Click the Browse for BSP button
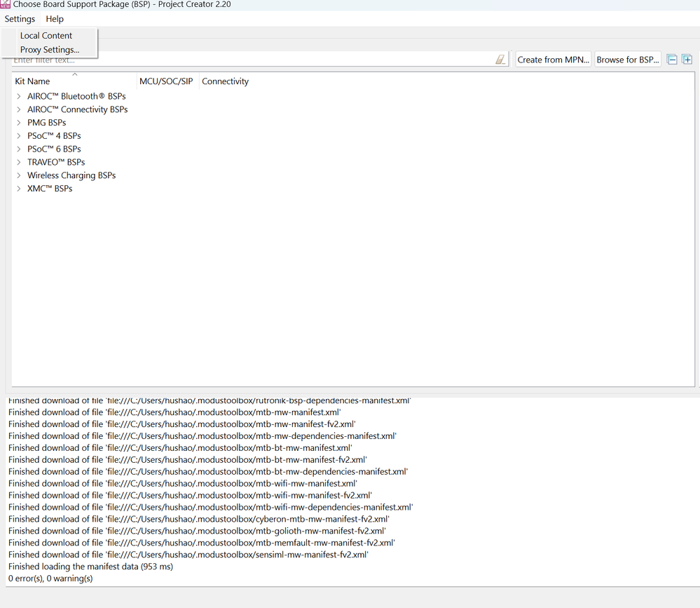The height and width of the screenshot is (608, 700). [x=627, y=59]
